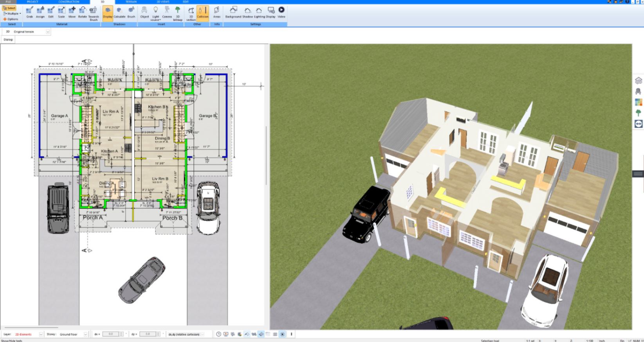Click the dx value input field
The width and height of the screenshot is (644, 342).
pyautogui.click(x=110, y=334)
